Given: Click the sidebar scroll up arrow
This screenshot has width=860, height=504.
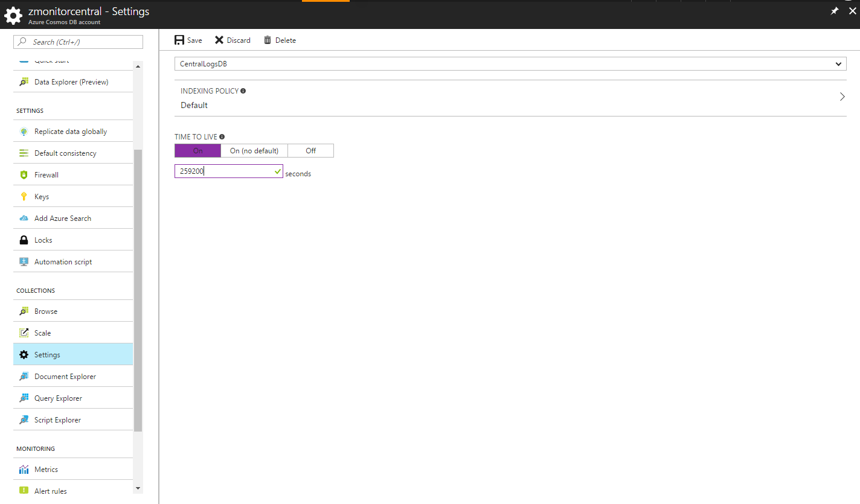Looking at the screenshot, I should 138,66.
